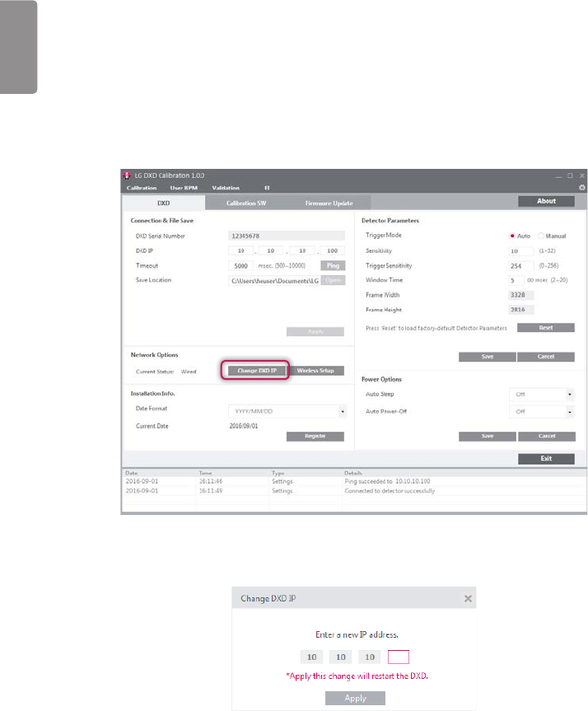The image size is (588, 711).
Task: Click the Open button for Save Location
Action: [333, 280]
